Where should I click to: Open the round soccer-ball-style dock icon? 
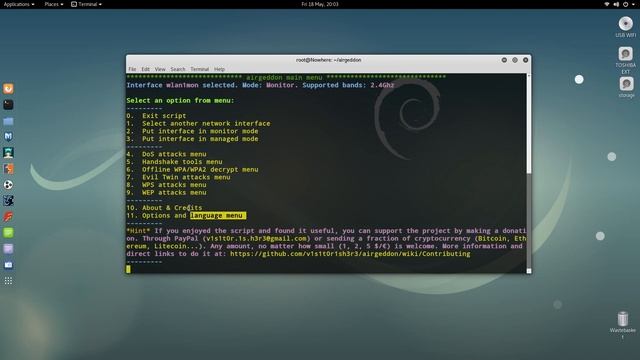click(8, 185)
